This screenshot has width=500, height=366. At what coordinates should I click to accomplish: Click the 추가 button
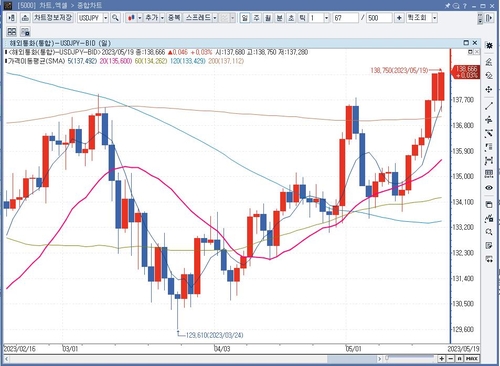(x=152, y=18)
